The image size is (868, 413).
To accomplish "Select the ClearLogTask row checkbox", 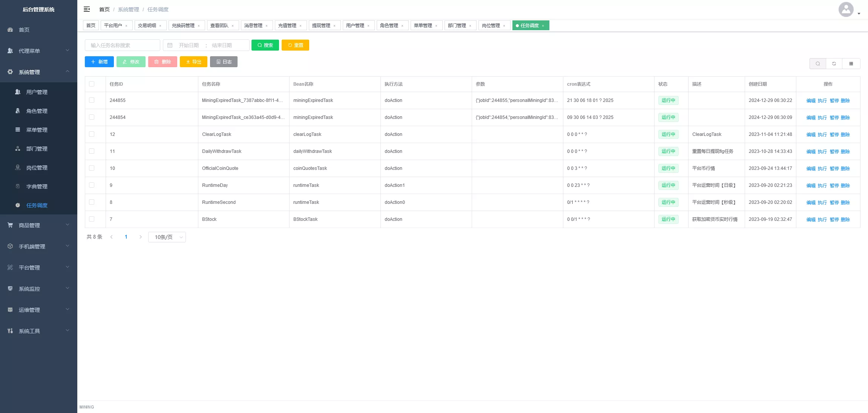I will pyautogui.click(x=92, y=134).
